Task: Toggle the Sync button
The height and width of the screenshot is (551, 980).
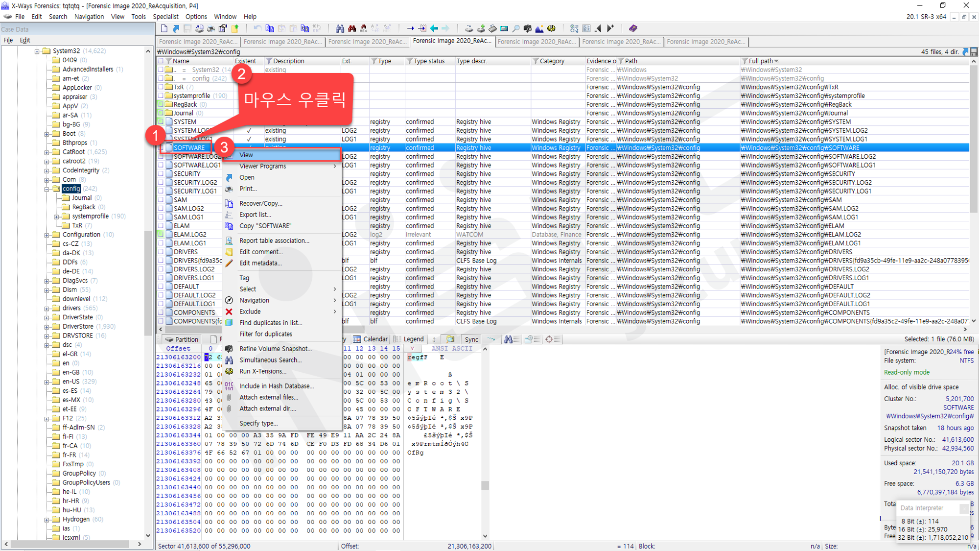Action: [x=471, y=339]
